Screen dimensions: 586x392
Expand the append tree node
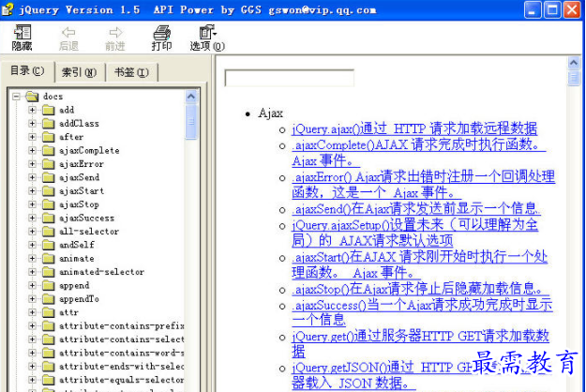pyautogui.click(x=32, y=285)
